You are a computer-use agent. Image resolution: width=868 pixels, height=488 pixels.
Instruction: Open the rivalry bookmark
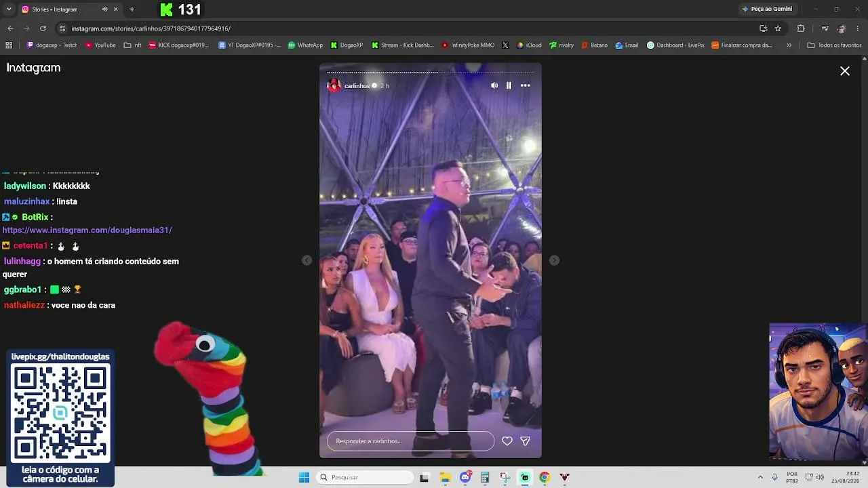(561, 45)
